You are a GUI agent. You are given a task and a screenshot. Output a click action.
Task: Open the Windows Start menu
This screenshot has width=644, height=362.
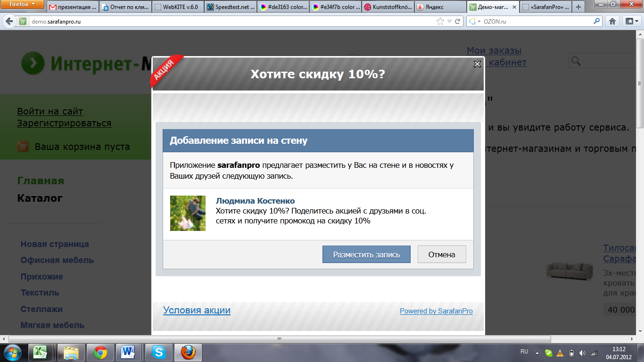tap(12, 352)
